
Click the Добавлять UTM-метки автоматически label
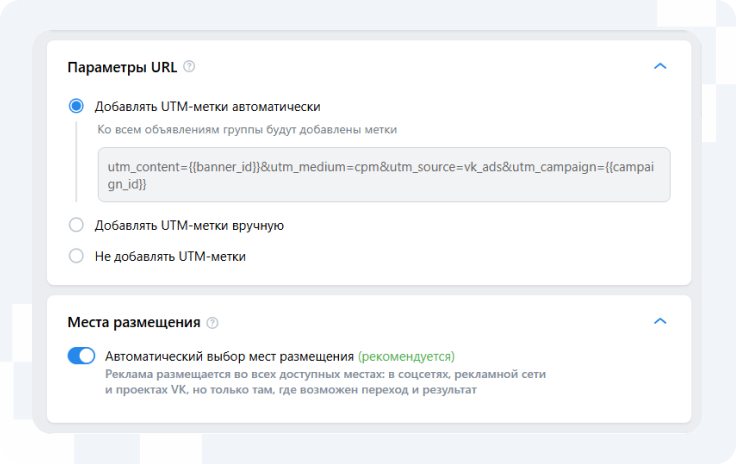pos(207,106)
